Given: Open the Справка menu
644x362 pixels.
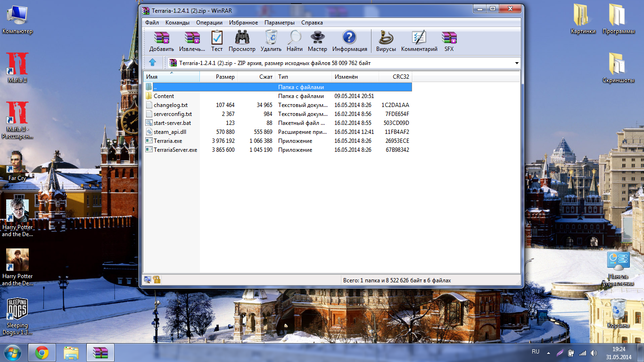Looking at the screenshot, I should click(312, 23).
